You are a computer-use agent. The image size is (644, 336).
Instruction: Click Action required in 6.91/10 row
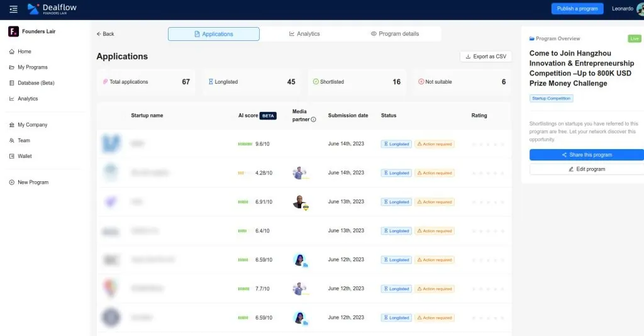(435, 202)
